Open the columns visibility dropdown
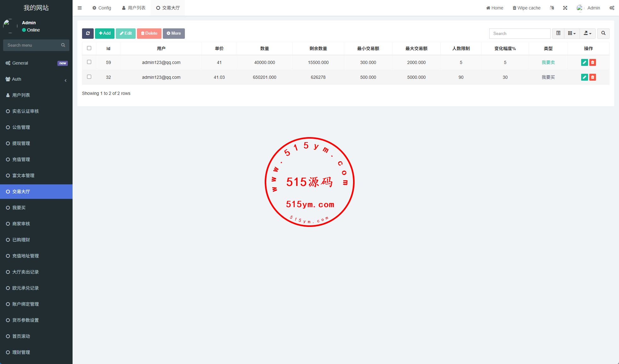Screen dimensions: 619x364 point(572,33)
